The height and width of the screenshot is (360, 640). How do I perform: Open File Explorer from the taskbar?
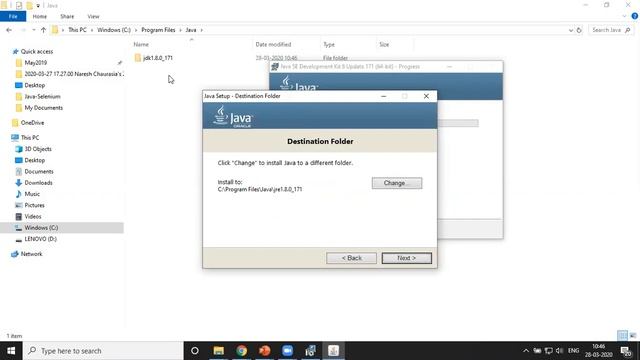pyautogui.click(x=218, y=351)
